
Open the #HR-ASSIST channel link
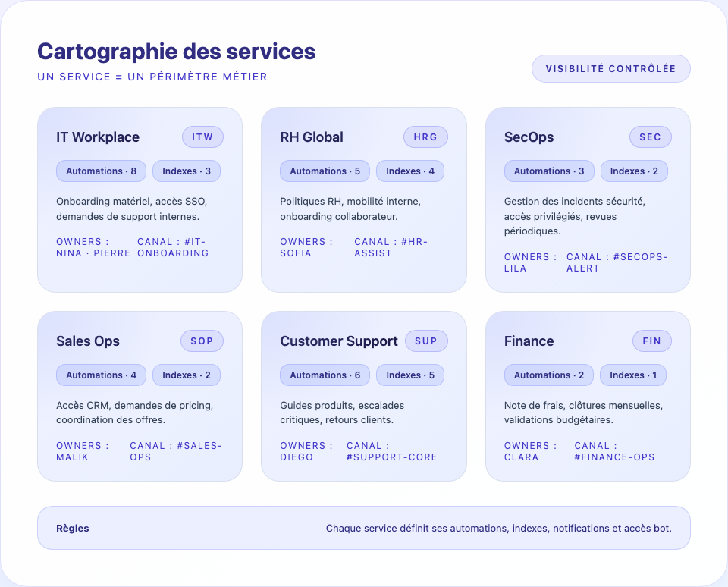click(x=391, y=247)
